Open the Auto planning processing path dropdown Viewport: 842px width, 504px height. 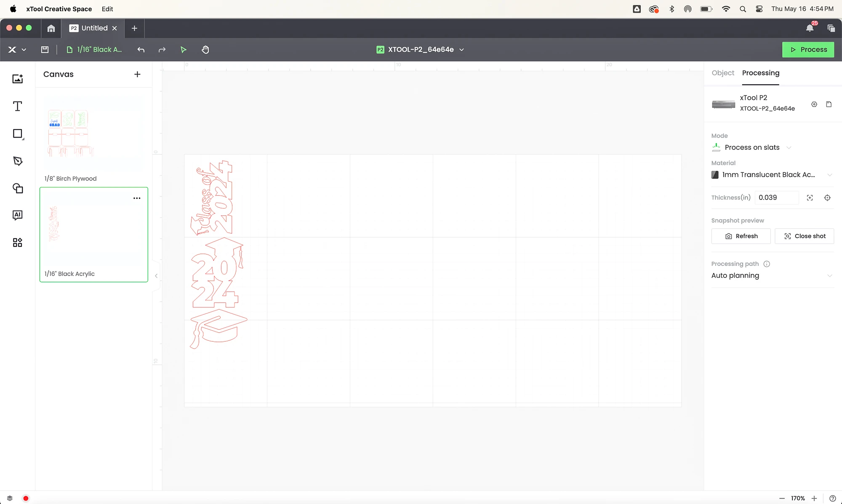(772, 276)
